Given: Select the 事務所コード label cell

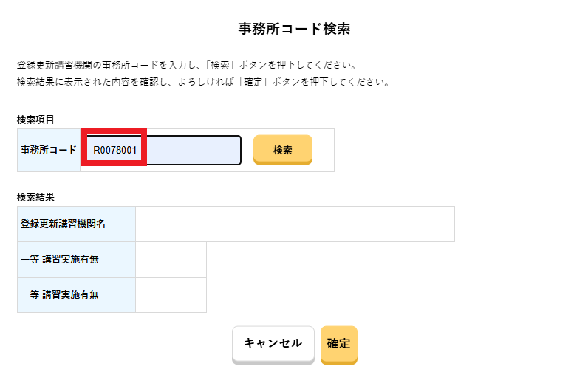Looking at the screenshot, I should click(49, 150).
